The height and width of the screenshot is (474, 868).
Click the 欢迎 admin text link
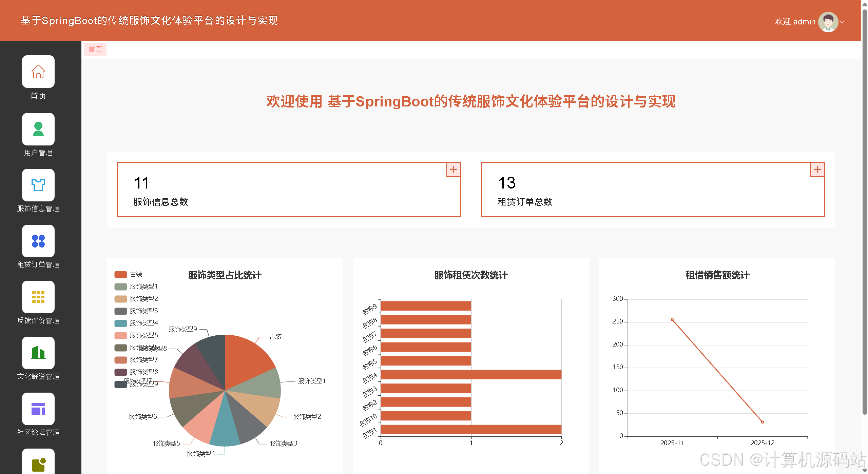click(x=795, y=22)
